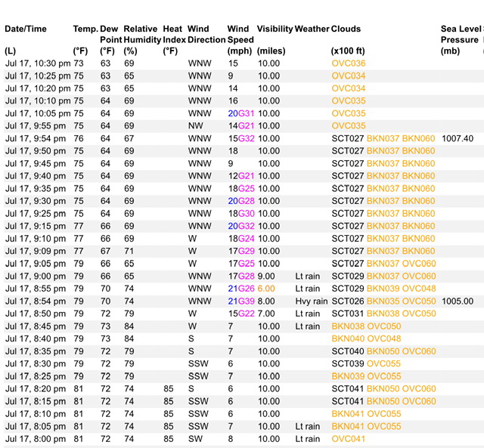Click the visibility value '9.00'

[x=266, y=276]
